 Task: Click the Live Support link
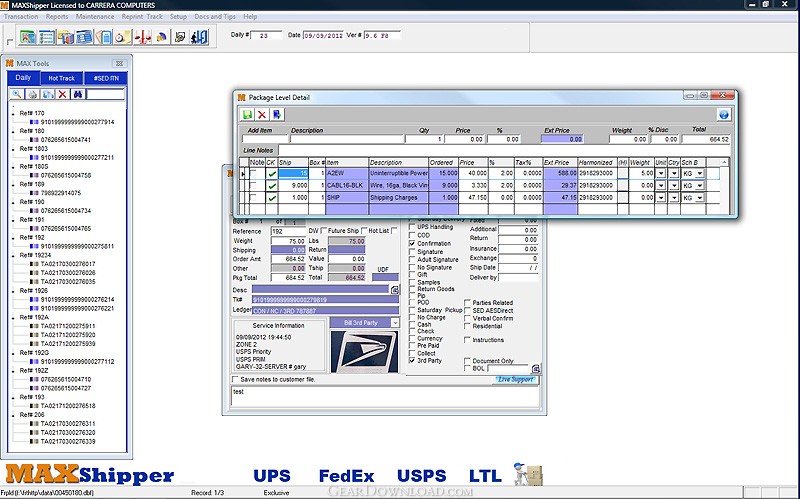point(515,380)
